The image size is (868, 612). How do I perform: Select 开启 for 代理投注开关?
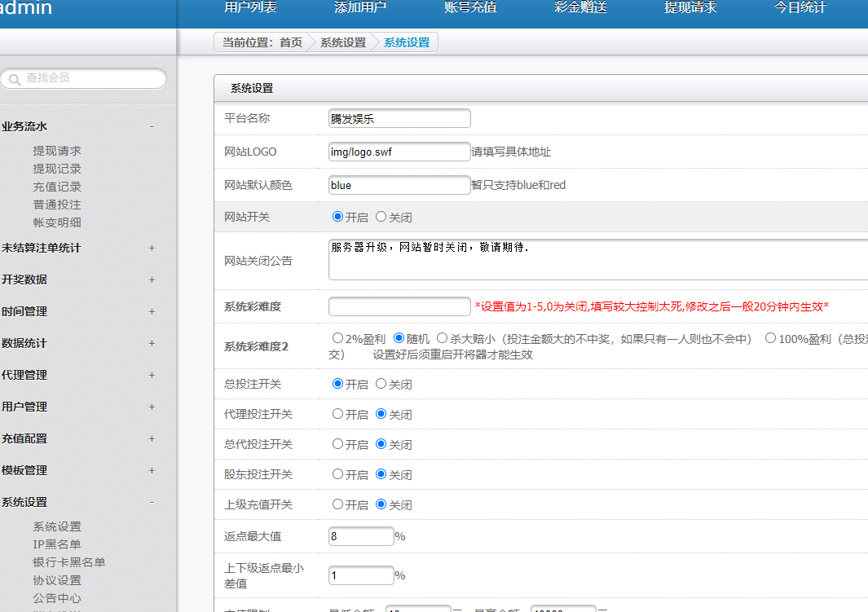[x=337, y=414]
